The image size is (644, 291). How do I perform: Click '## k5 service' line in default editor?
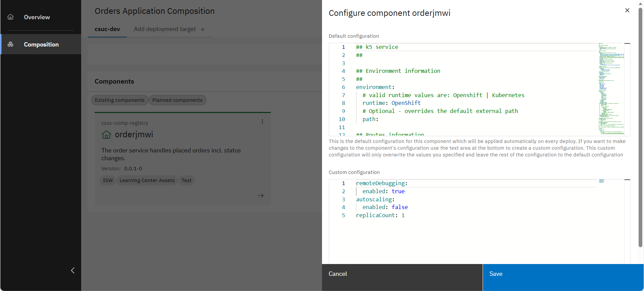tap(377, 47)
